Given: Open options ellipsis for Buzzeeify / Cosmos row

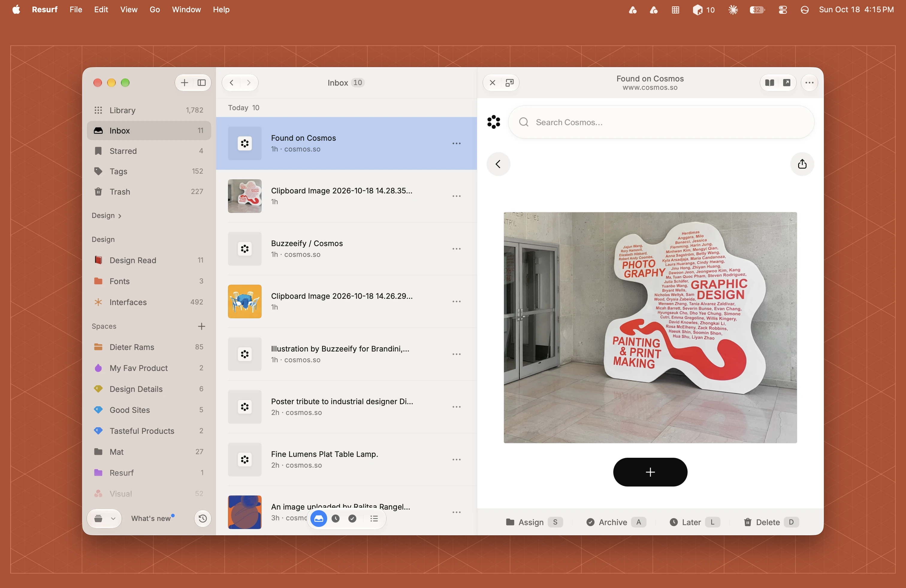Looking at the screenshot, I should [456, 249].
